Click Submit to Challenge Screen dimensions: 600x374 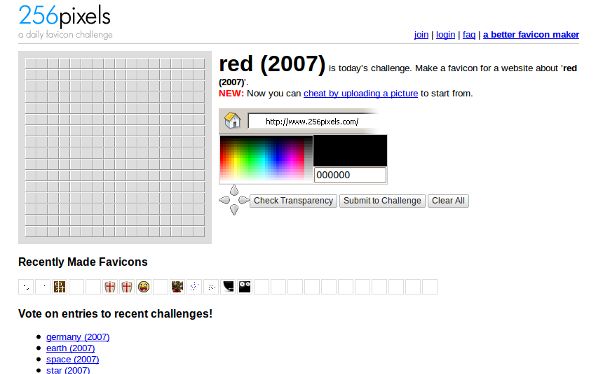pos(382,201)
